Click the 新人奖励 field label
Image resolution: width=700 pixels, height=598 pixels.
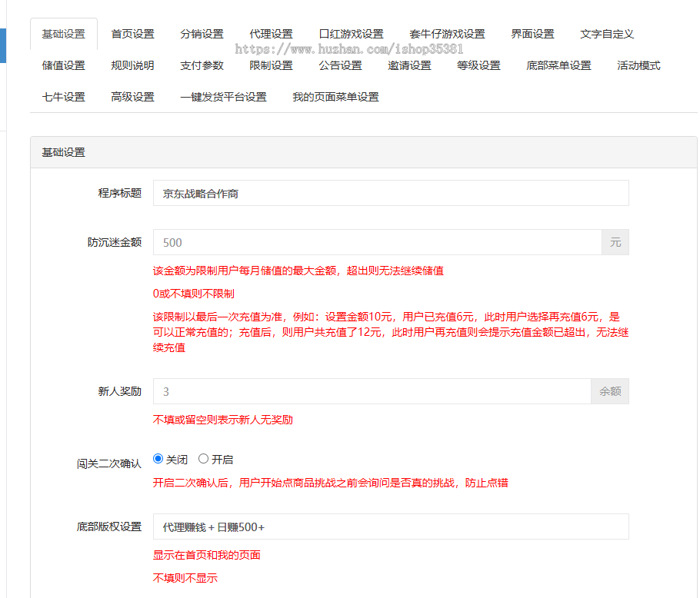pyautogui.click(x=120, y=391)
